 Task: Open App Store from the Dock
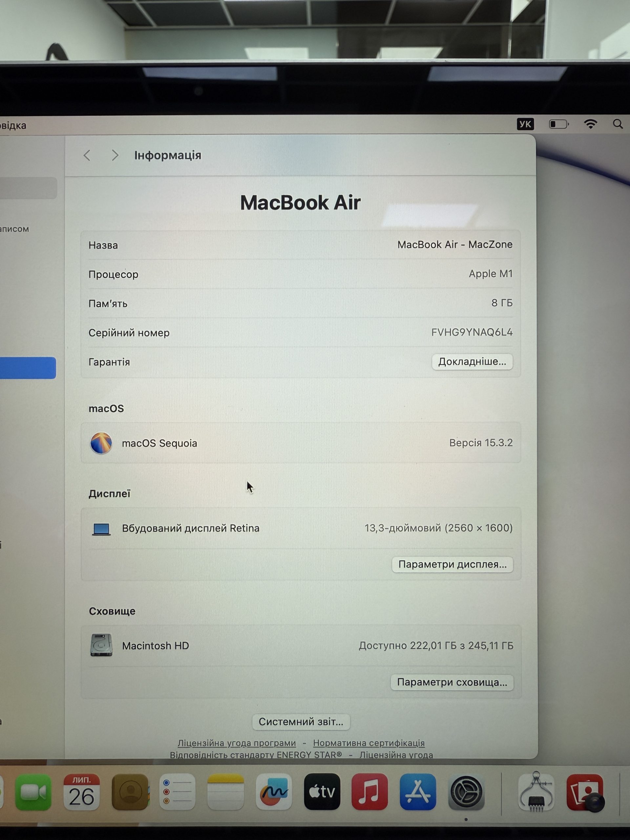(418, 792)
